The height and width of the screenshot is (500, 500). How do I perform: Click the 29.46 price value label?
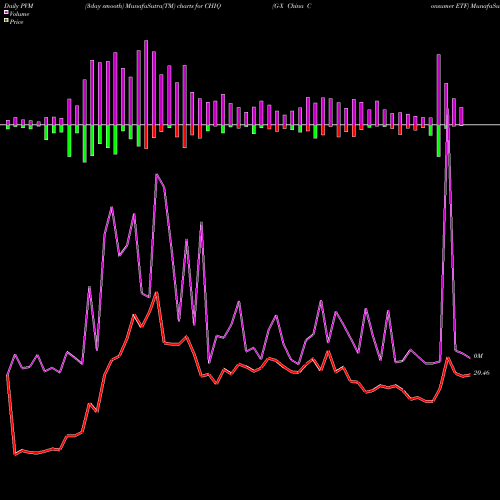(481, 373)
